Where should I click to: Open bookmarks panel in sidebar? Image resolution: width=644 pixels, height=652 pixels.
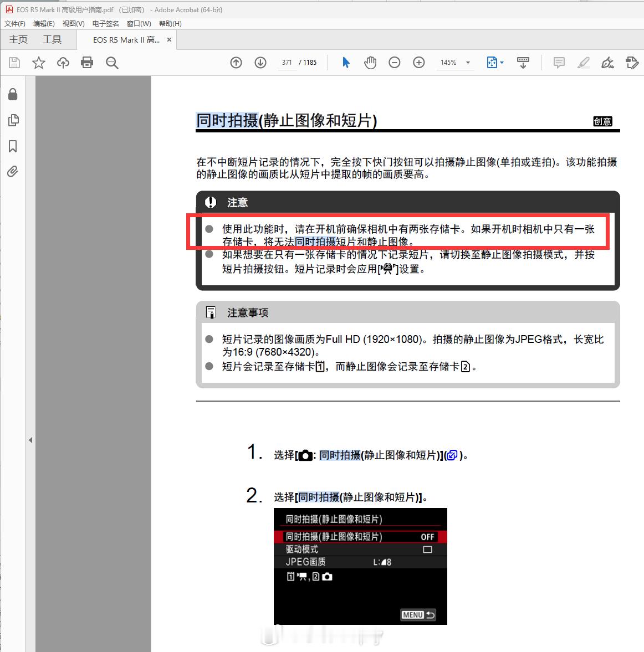[x=13, y=146]
